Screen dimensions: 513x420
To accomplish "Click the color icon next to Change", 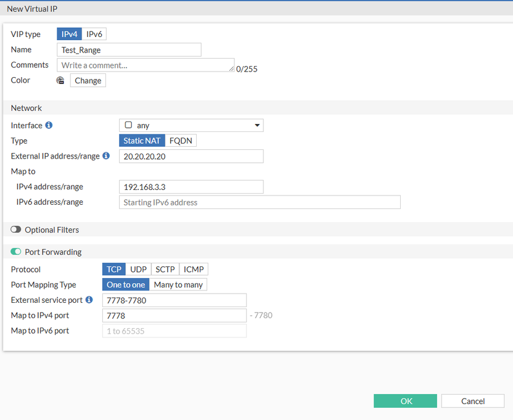I will click(x=60, y=80).
